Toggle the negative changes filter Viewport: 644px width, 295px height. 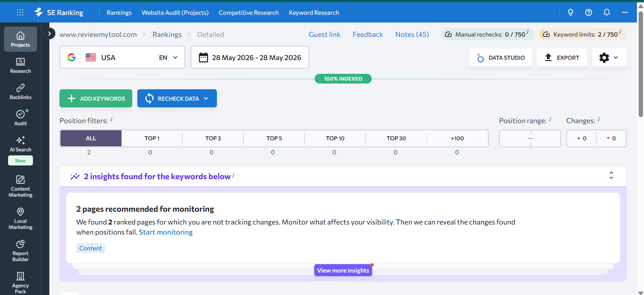tap(611, 138)
